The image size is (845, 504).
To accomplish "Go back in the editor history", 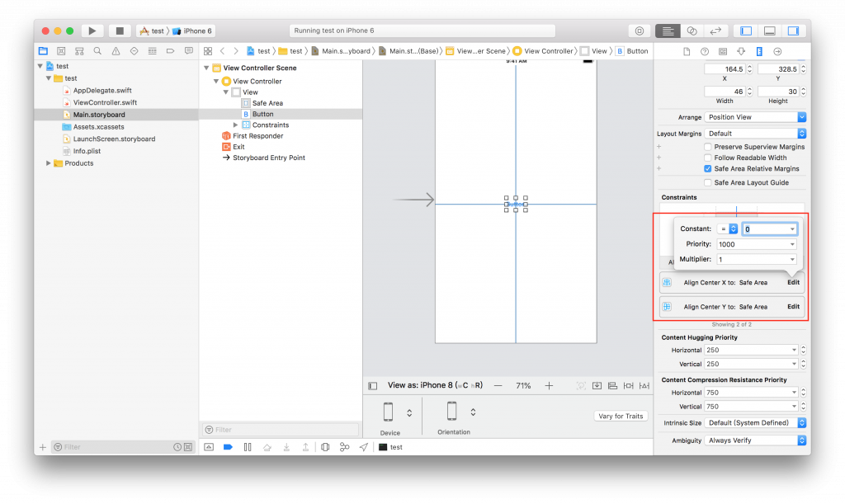I will pyautogui.click(x=223, y=51).
